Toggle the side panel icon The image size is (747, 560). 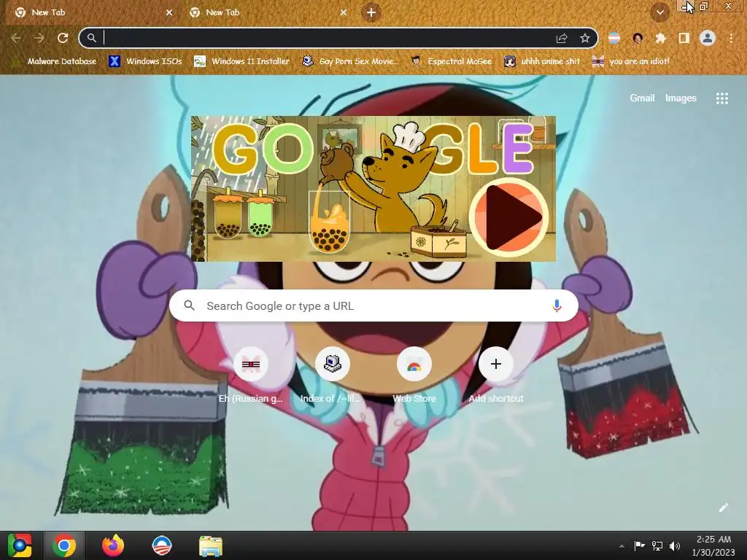[684, 38]
